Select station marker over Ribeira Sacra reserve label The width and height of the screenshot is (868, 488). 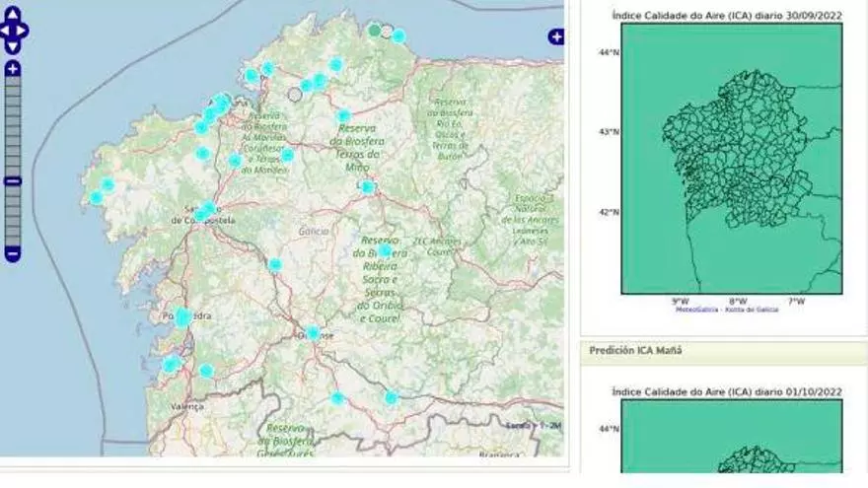385,250
